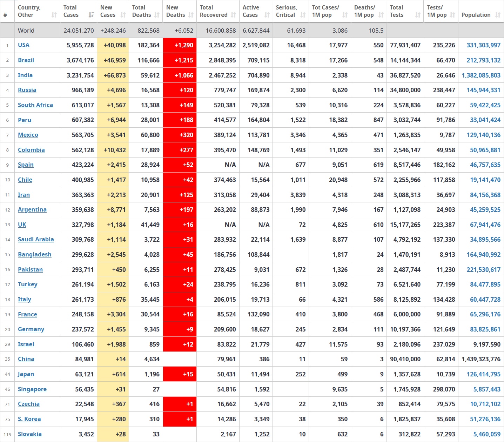Sort by Deaths/1M pop arrow icon
The height and width of the screenshot is (442, 504).
point(381,15)
